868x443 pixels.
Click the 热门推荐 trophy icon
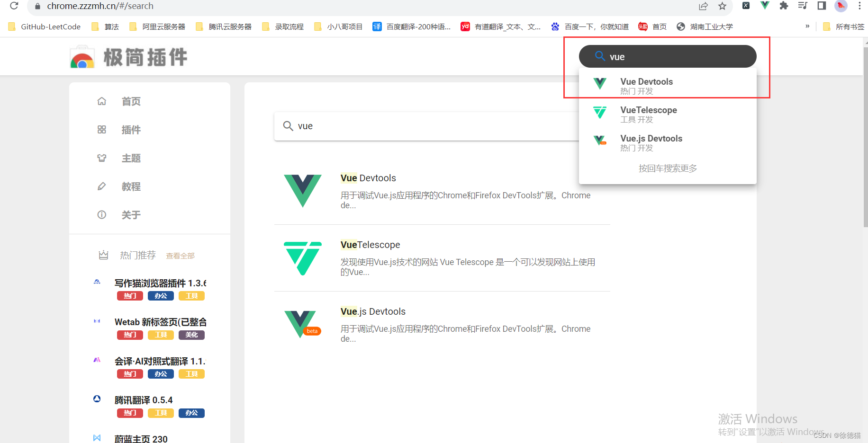click(x=104, y=255)
